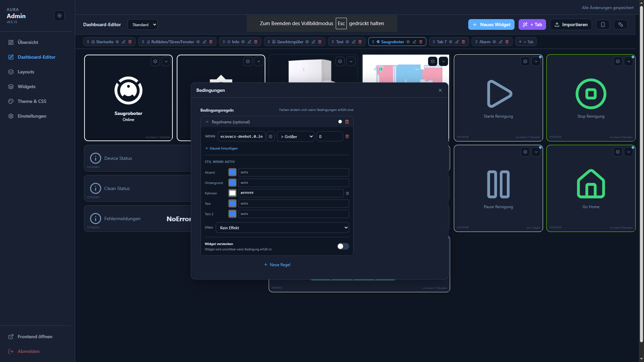
Task: Toggle the dark/light theme sun icon
Action: click(x=59, y=16)
